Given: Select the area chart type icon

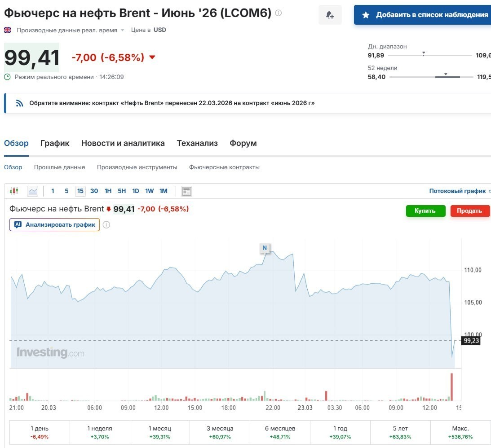Looking at the screenshot, I should [x=32, y=191].
